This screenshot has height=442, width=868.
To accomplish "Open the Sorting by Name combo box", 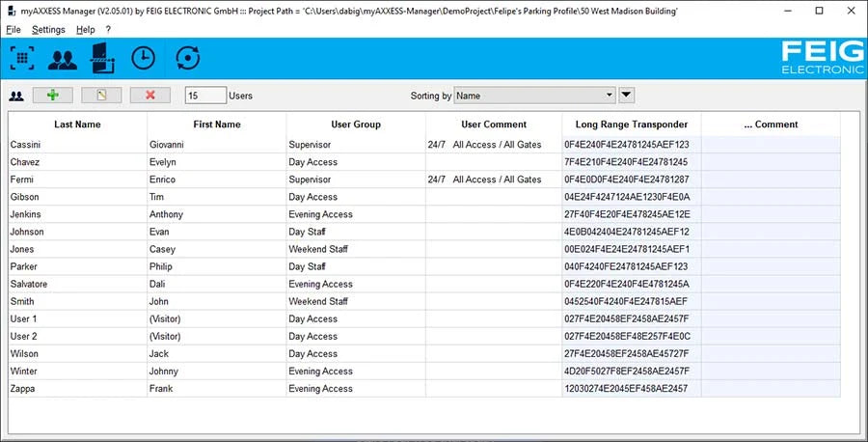I will 534,96.
